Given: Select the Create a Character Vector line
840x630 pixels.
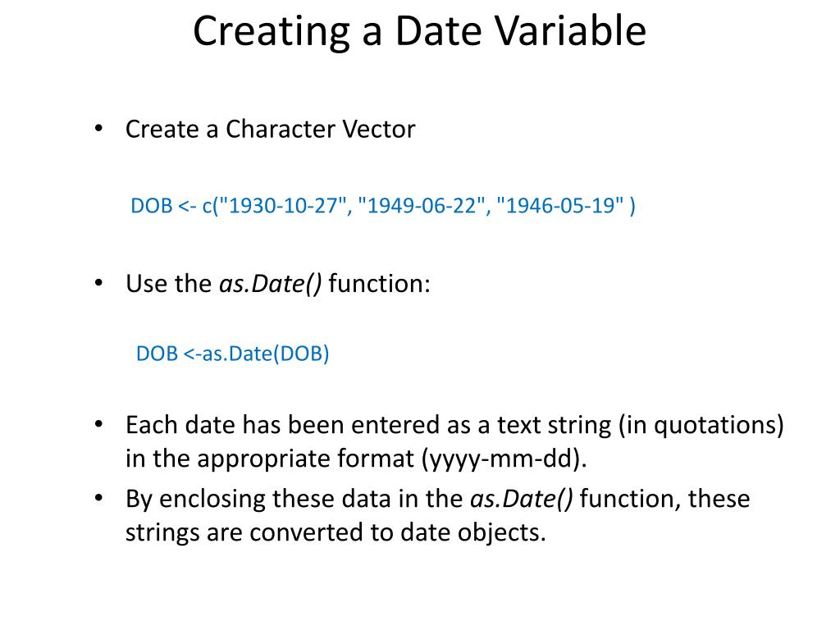Looking at the screenshot, I should [x=271, y=130].
